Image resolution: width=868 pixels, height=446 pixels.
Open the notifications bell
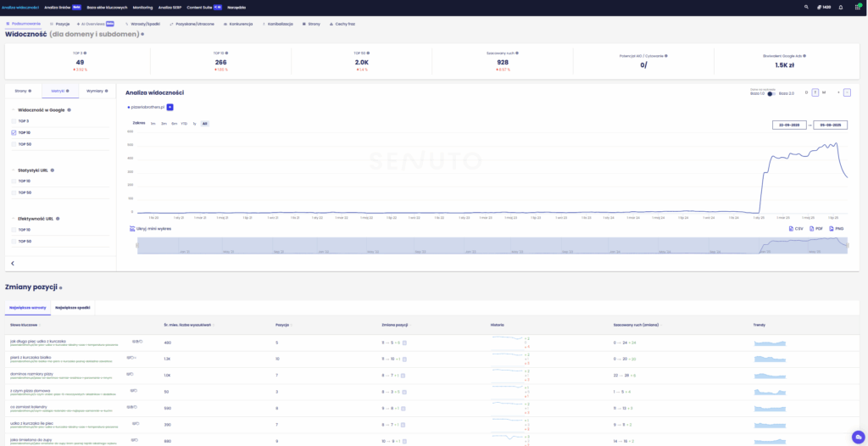click(x=841, y=7)
